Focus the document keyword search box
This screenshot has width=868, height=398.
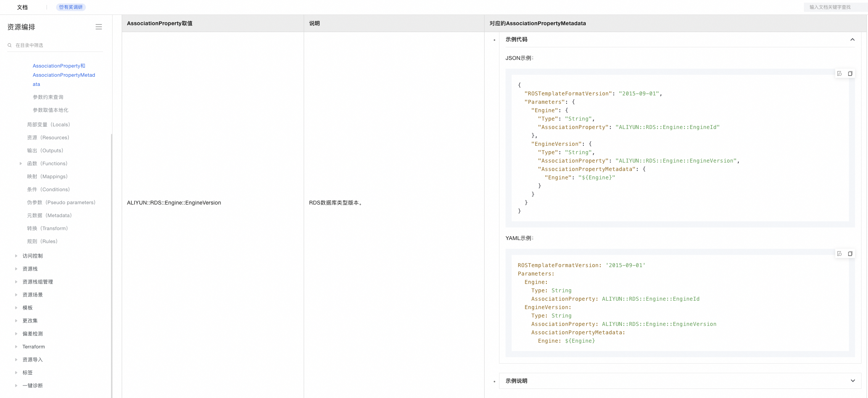(x=836, y=7)
